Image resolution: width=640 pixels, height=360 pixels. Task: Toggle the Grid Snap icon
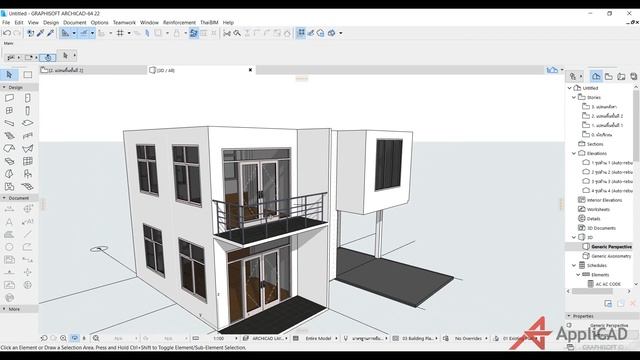click(120, 33)
